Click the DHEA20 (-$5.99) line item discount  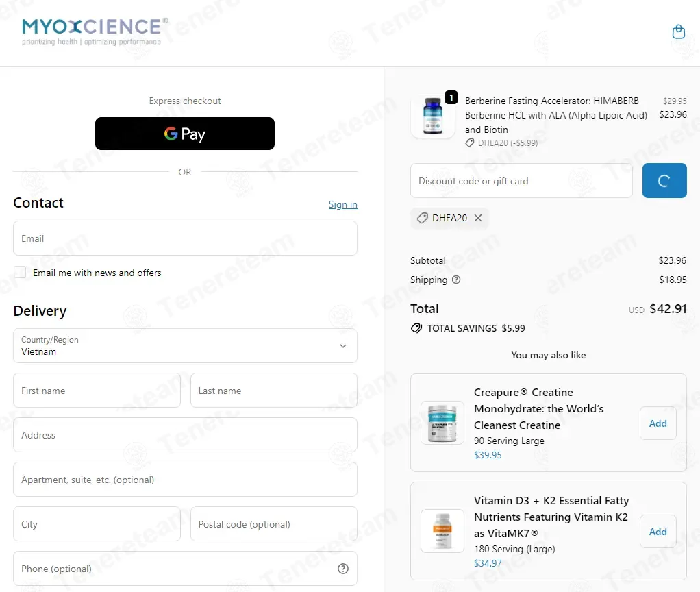[x=508, y=143]
